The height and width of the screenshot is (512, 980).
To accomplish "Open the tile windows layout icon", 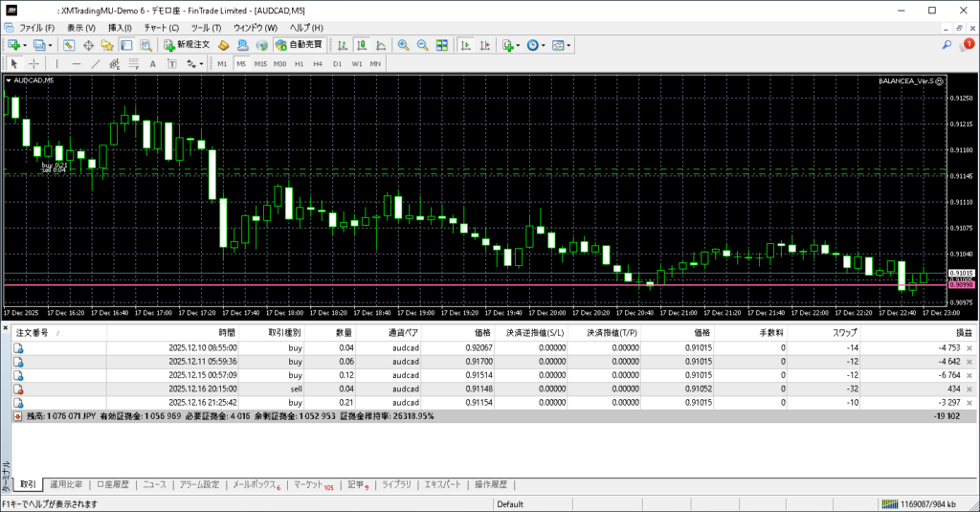I will coord(441,45).
